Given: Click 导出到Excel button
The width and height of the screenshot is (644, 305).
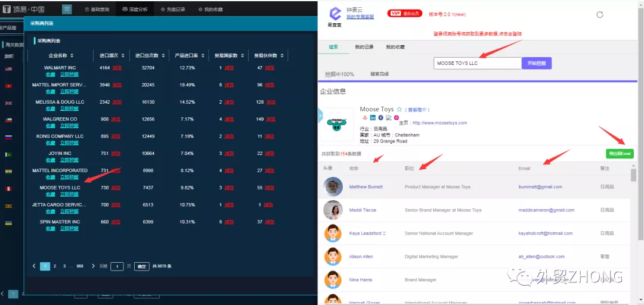Looking at the screenshot, I should (620, 154).
